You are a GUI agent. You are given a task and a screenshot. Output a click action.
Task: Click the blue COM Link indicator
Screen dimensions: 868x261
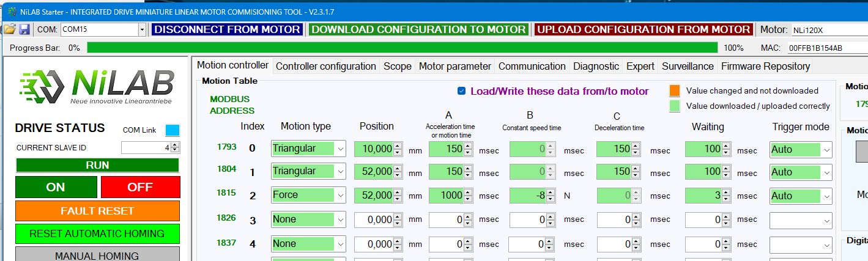coord(172,130)
